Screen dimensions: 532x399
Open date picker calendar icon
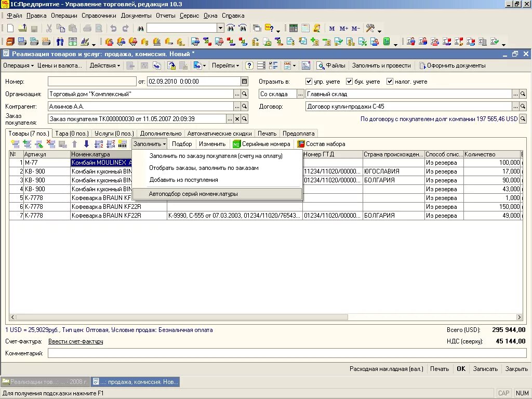(244, 82)
